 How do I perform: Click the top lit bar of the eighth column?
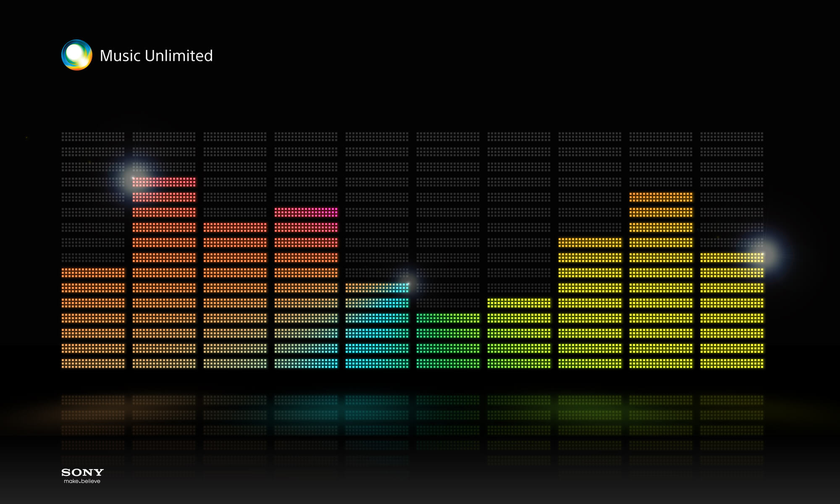(x=590, y=242)
